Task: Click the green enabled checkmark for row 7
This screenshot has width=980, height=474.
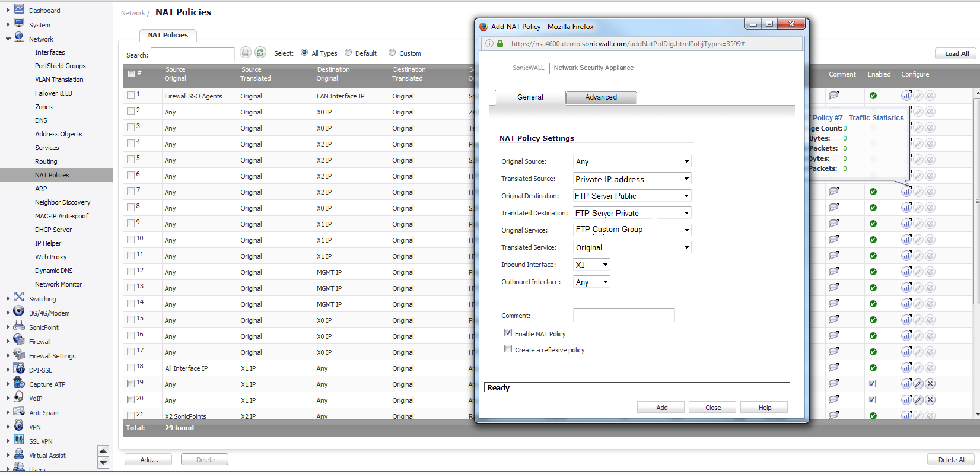Action: (x=873, y=192)
